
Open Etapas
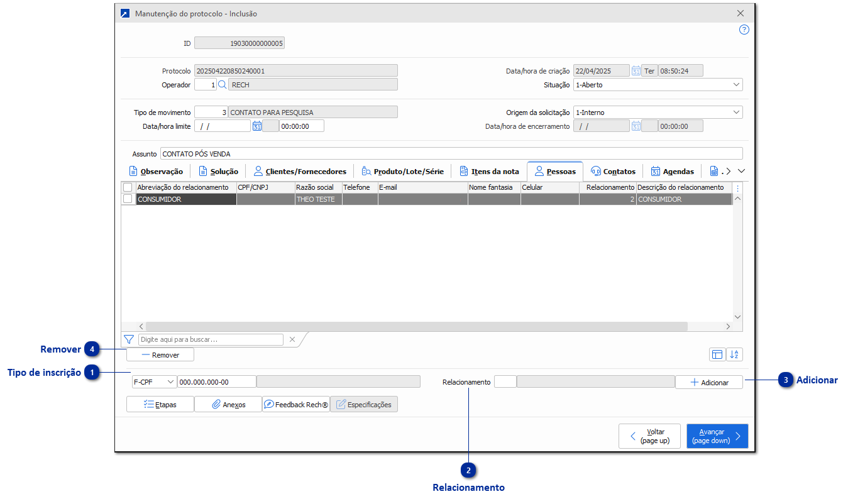point(160,405)
